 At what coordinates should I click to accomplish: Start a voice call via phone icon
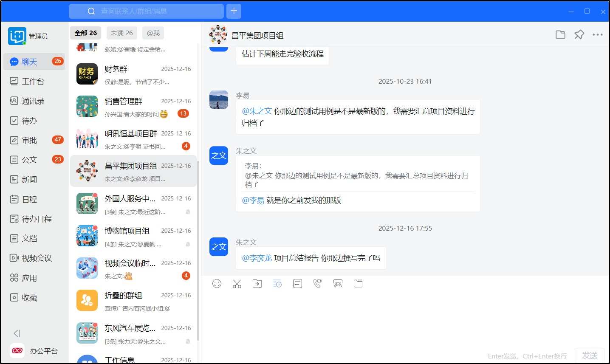tap(317, 284)
